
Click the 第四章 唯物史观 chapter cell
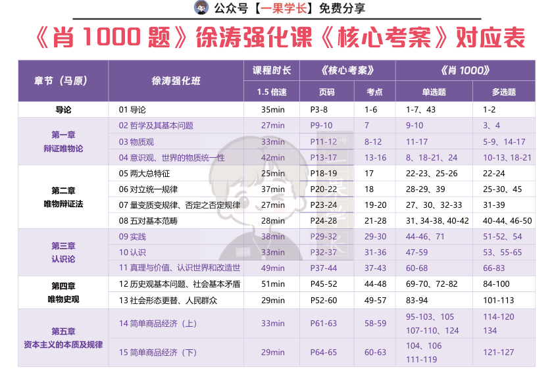coord(63,293)
